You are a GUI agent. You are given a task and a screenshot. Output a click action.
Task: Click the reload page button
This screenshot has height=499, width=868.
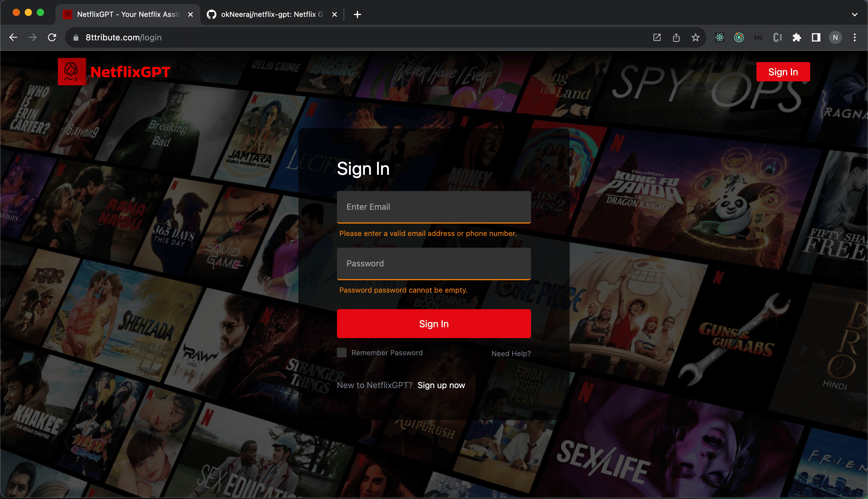[x=52, y=37]
